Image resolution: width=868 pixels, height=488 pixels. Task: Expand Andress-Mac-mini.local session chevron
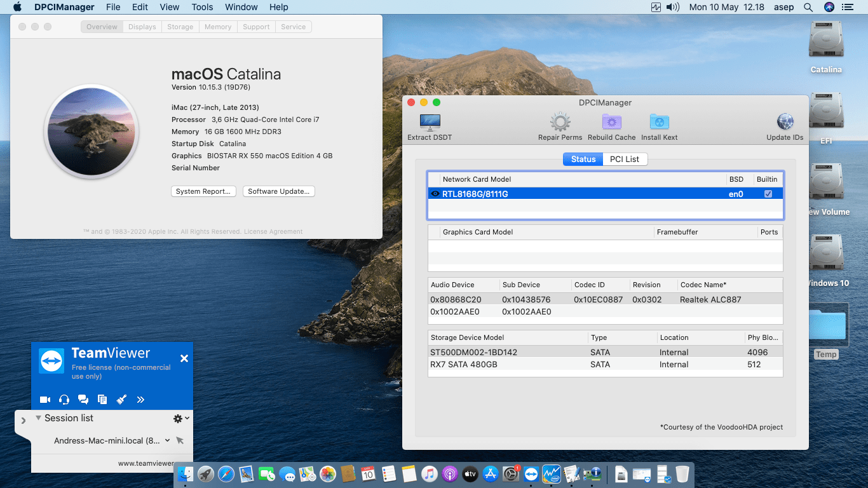(168, 440)
